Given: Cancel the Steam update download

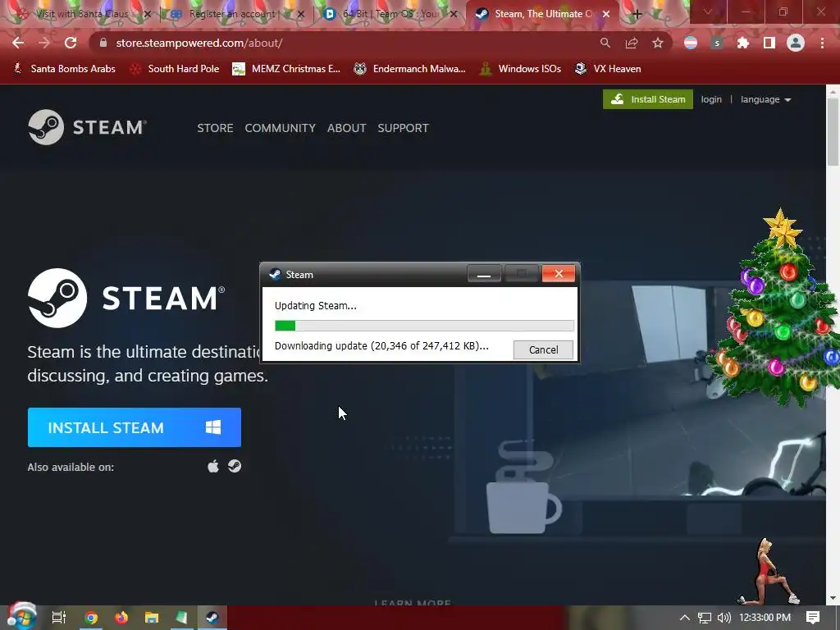Looking at the screenshot, I should [543, 349].
